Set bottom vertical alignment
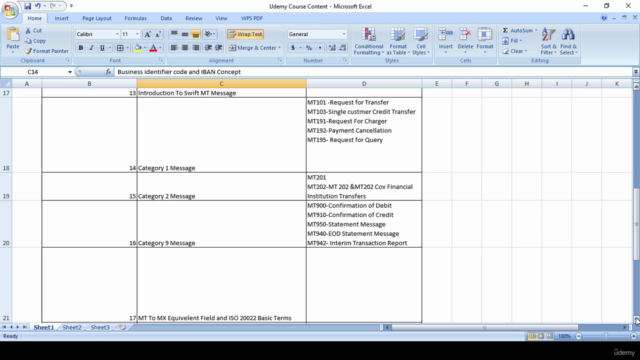This screenshot has width=640, height=360. (x=196, y=34)
